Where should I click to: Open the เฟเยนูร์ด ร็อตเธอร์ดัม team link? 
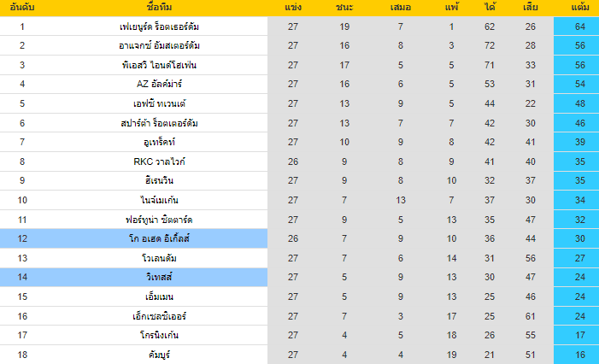[x=160, y=26]
